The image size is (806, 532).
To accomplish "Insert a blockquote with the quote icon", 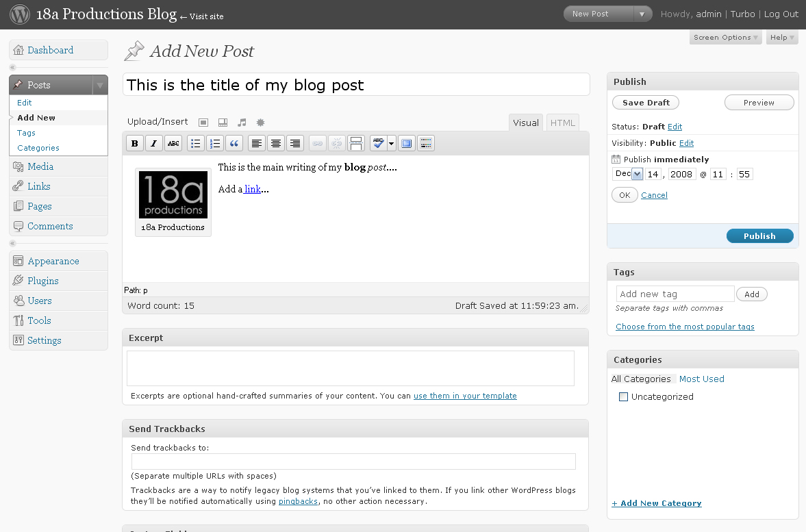I will (234, 143).
